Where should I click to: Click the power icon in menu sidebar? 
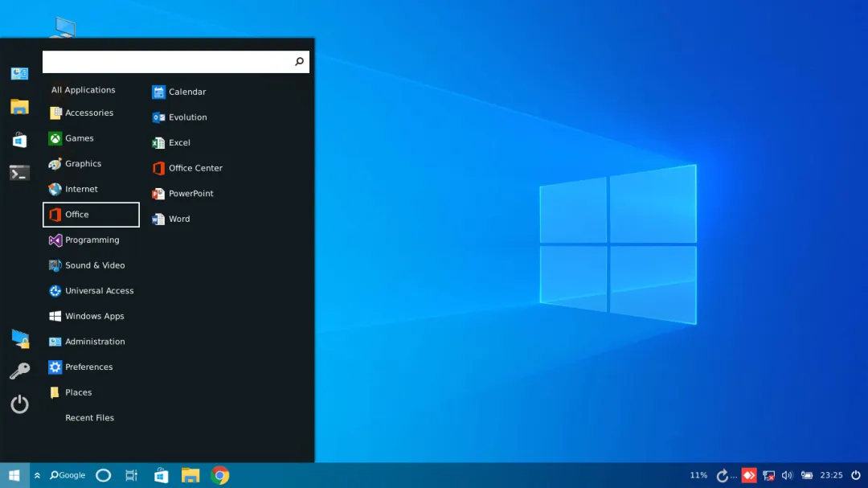coord(19,404)
